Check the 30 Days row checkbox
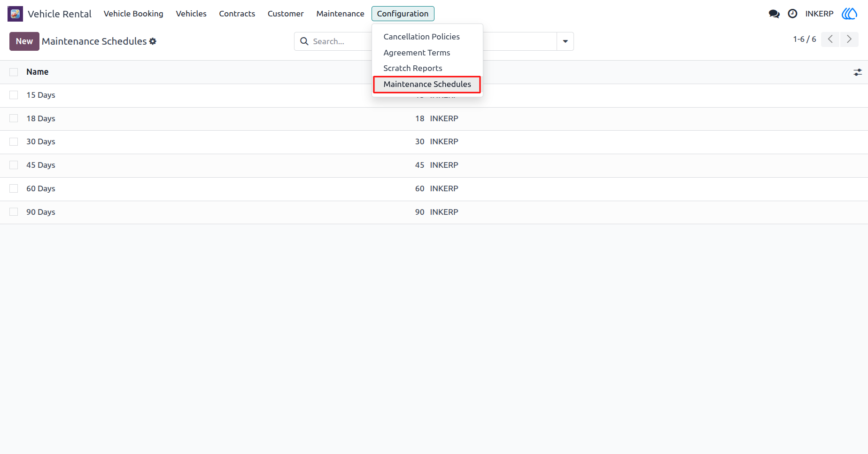868x454 pixels. click(14, 141)
